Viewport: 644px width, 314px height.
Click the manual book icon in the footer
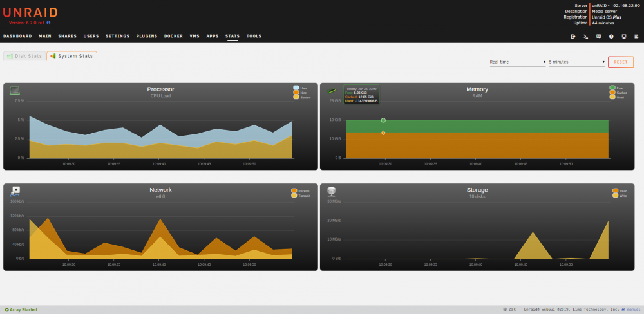coord(623,309)
